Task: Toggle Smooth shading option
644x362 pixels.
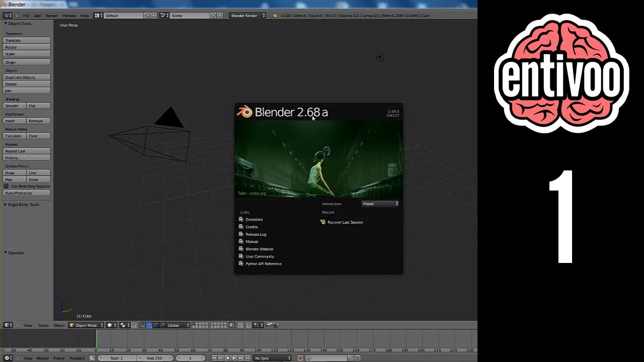Action: [14, 106]
